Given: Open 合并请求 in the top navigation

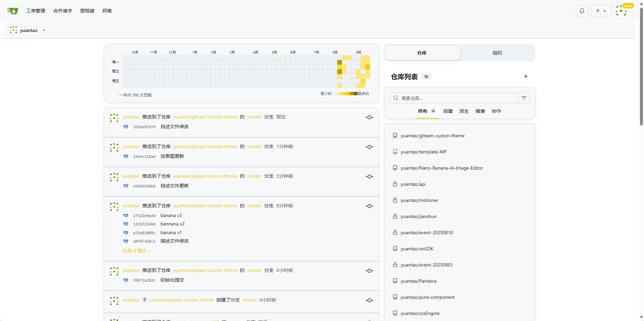Looking at the screenshot, I should 63,11.
